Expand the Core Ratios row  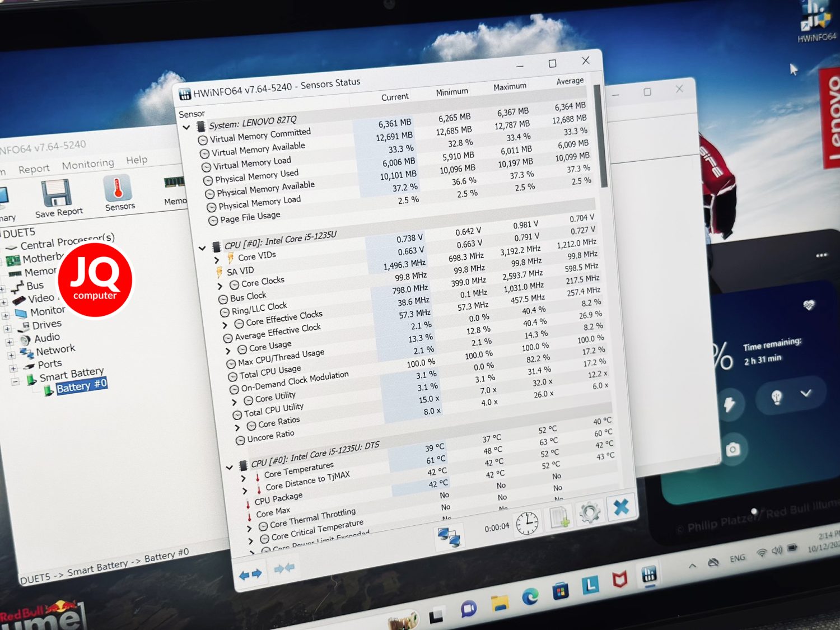click(x=237, y=427)
